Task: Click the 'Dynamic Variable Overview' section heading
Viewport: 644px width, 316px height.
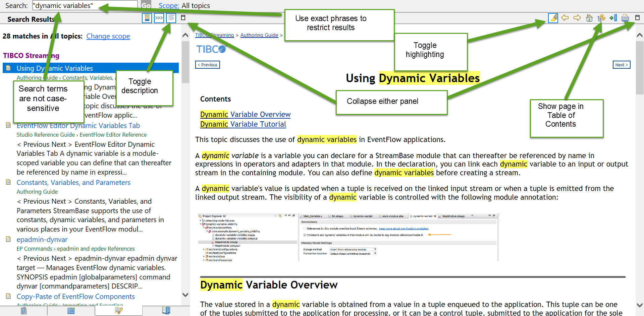Action: pos(269,285)
